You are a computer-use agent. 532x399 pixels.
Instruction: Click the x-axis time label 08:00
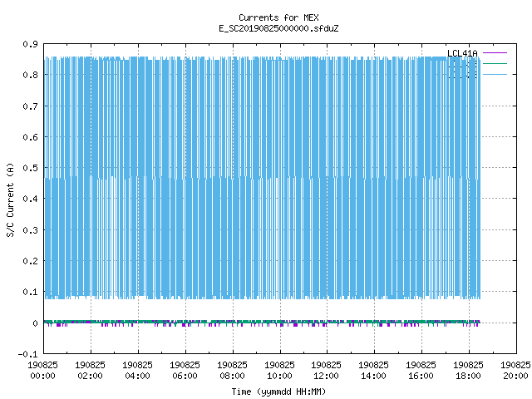tap(233, 376)
